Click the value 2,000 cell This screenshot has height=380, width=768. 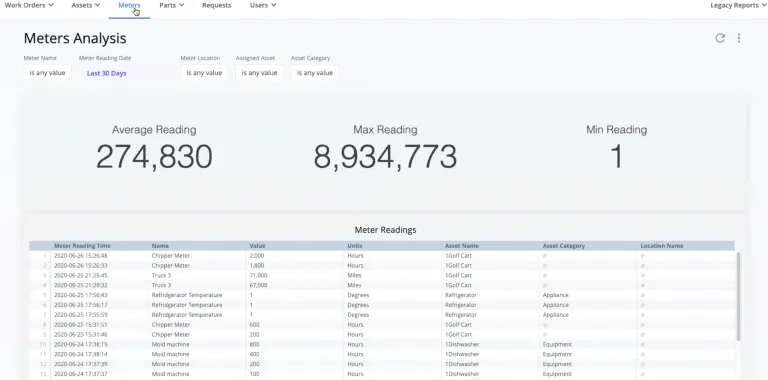(x=257, y=256)
